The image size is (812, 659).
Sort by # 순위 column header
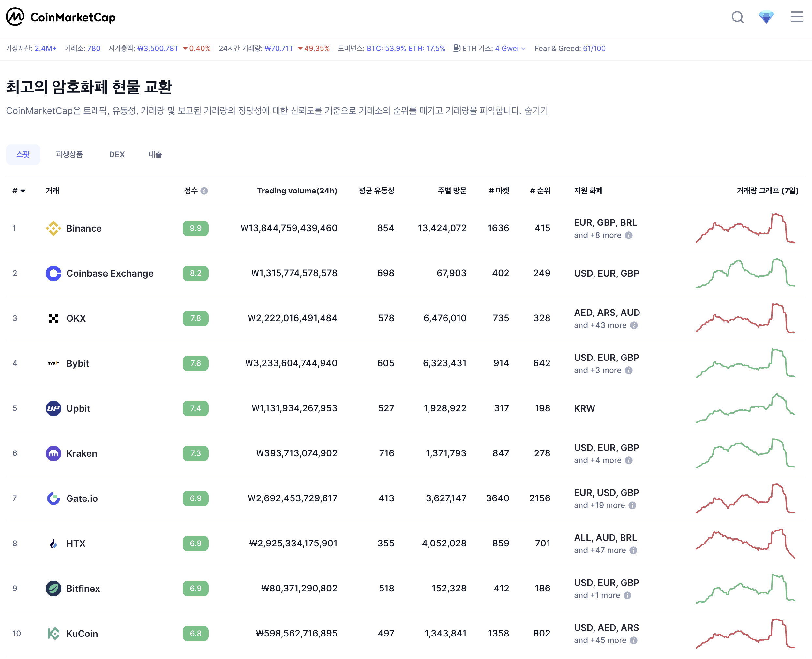click(540, 191)
